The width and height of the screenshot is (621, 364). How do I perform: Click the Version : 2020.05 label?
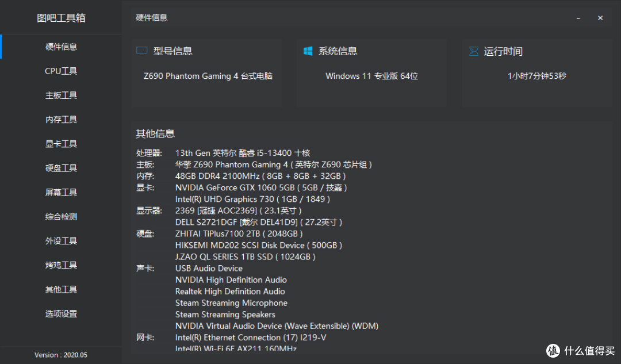[x=60, y=355]
